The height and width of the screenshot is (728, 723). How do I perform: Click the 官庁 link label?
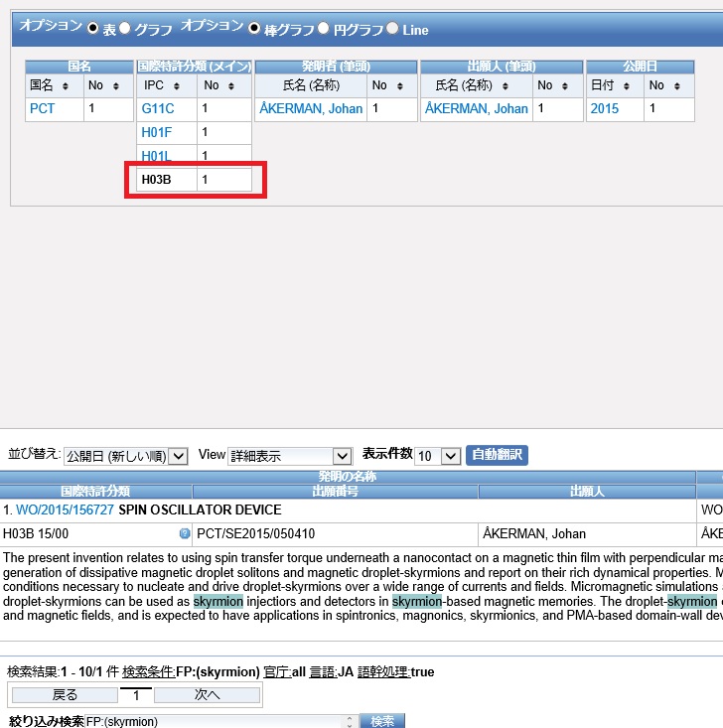click(x=277, y=671)
